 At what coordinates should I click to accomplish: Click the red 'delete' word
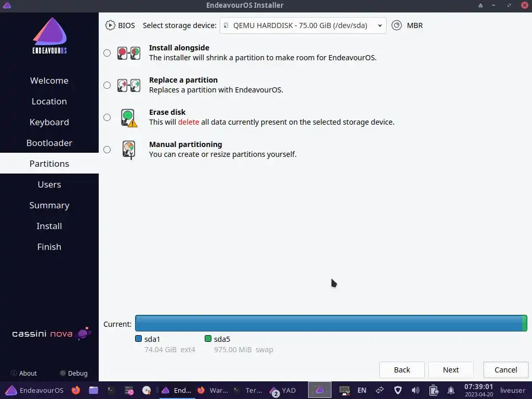coord(188,122)
